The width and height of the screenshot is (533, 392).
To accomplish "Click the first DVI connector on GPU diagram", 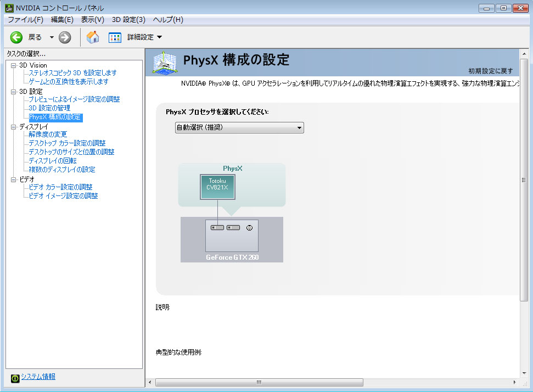I will pos(217,228).
